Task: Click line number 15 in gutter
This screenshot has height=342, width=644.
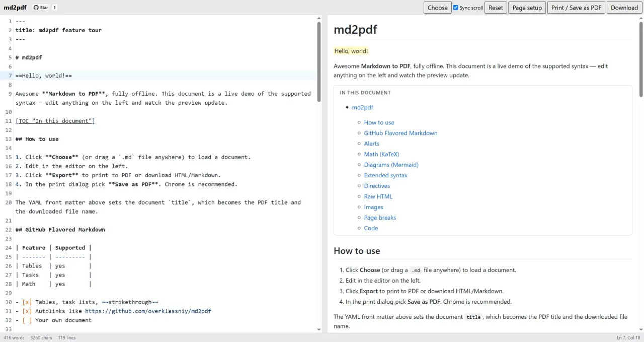Action: coord(9,157)
